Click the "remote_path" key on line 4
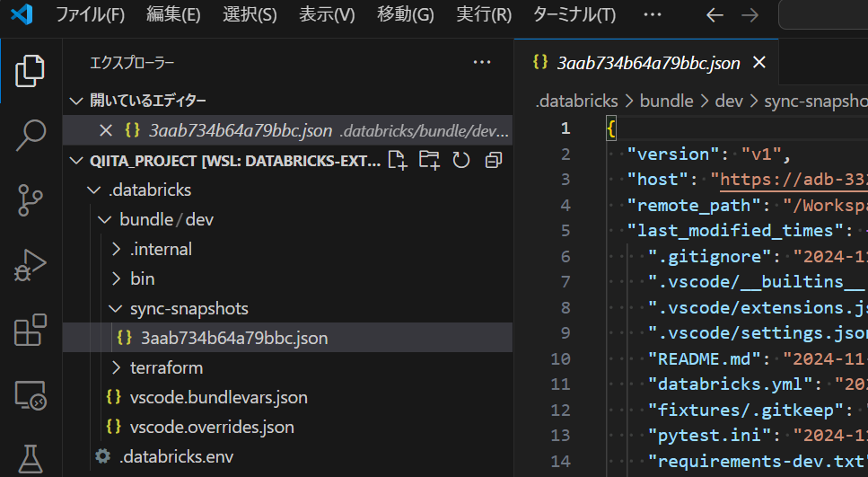Image resolution: width=868 pixels, height=477 pixels. (694, 206)
